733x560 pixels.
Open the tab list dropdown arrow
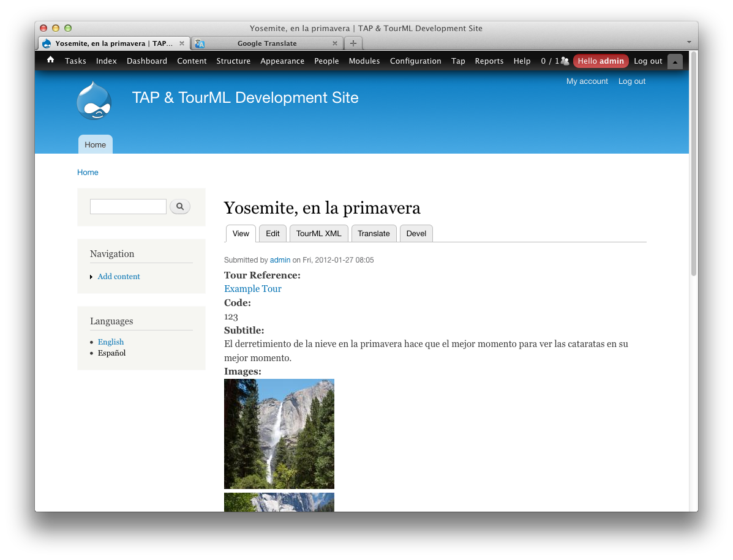[689, 42]
